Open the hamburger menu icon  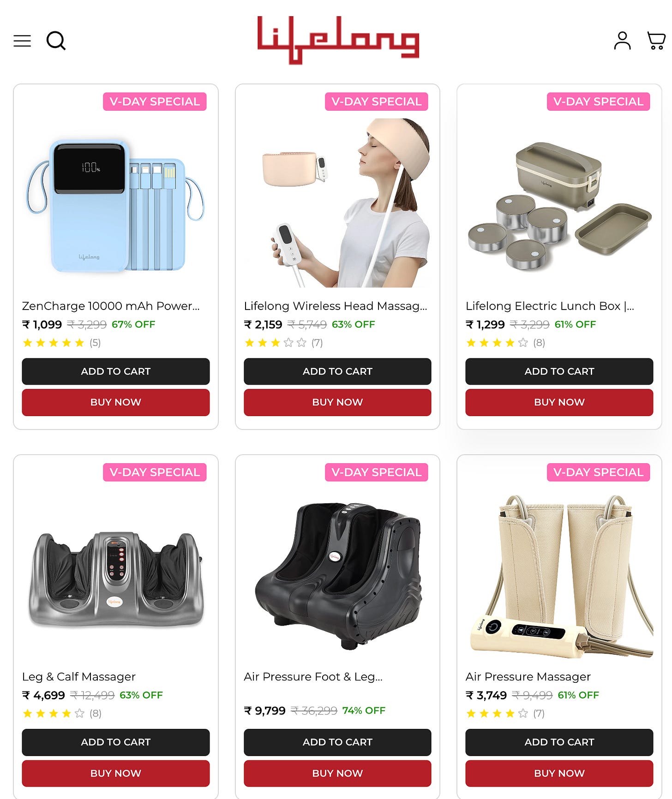pos(22,41)
